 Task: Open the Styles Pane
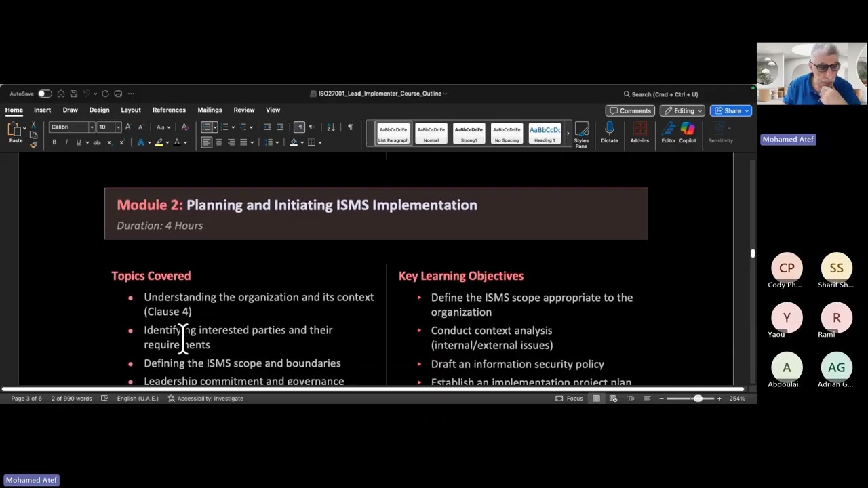581,135
